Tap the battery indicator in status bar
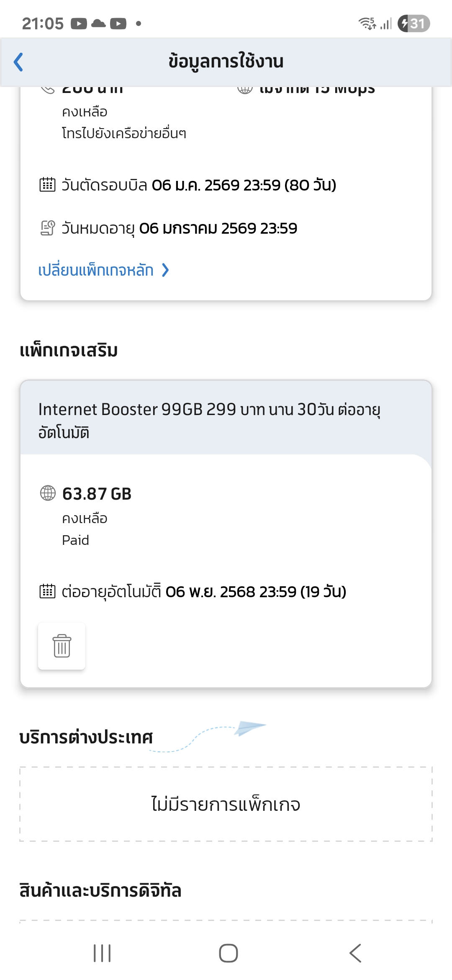 coord(413,23)
